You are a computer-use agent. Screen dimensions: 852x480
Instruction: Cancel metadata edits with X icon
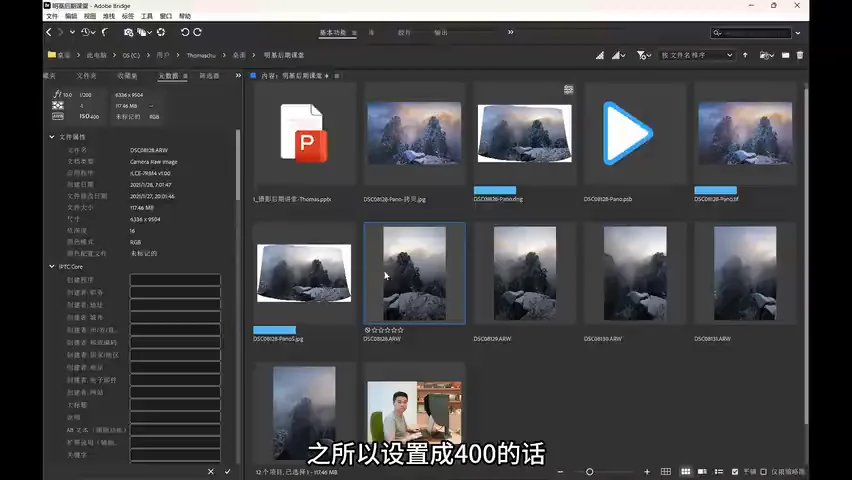pos(211,472)
